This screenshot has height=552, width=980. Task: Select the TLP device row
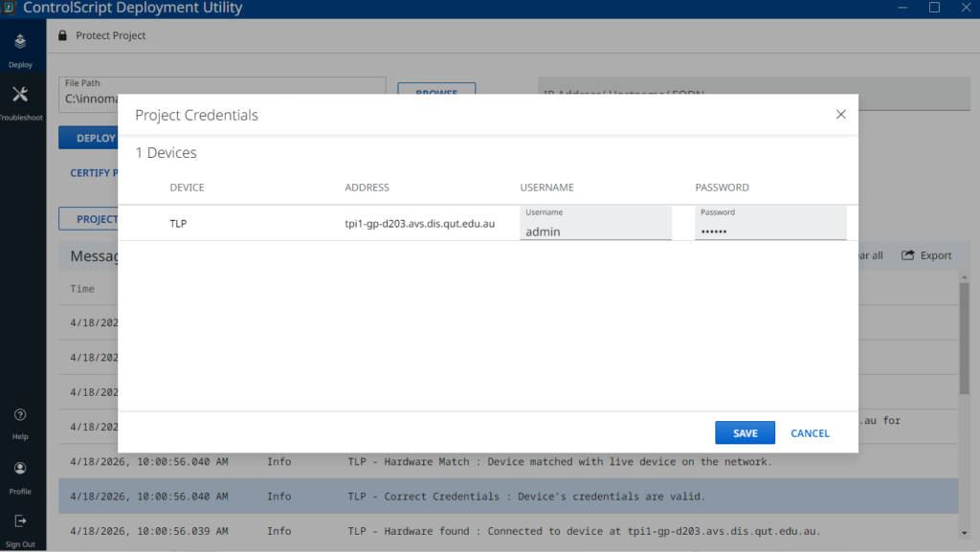[178, 224]
